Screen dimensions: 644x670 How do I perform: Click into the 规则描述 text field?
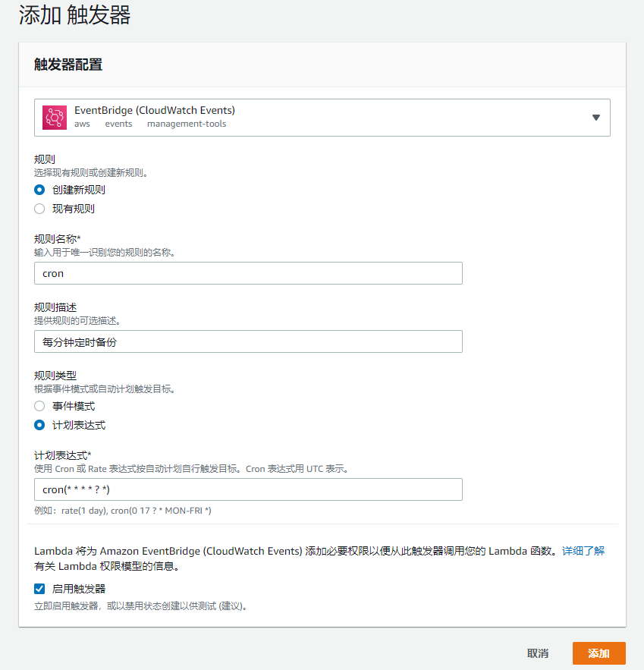pos(248,341)
